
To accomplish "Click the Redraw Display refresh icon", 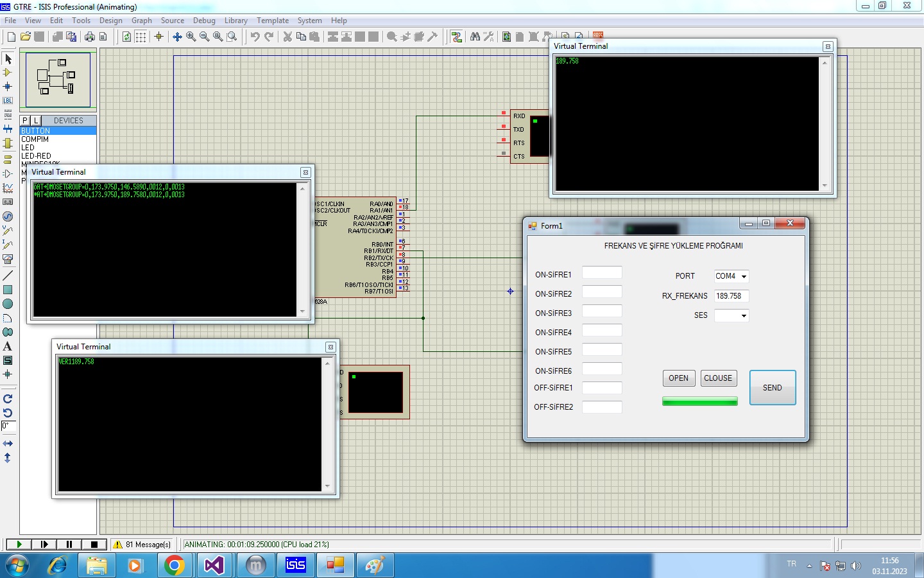I will [x=127, y=37].
